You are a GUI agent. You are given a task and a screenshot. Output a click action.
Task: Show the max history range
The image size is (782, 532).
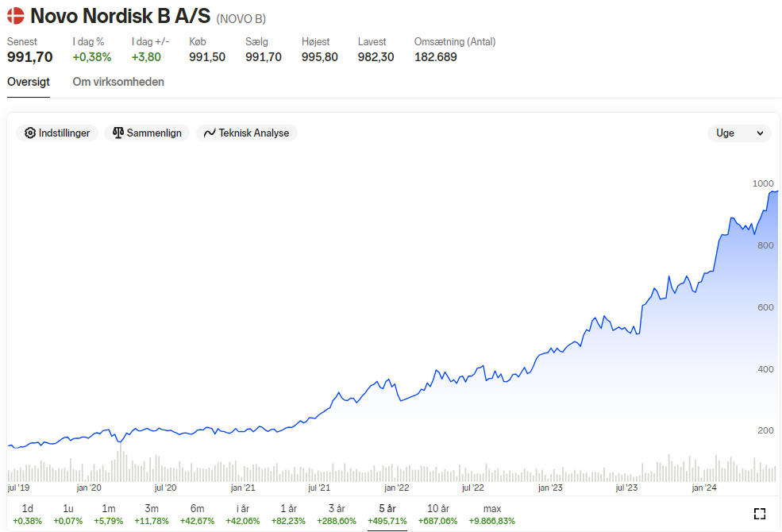pyautogui.click(x=491, y=515)
